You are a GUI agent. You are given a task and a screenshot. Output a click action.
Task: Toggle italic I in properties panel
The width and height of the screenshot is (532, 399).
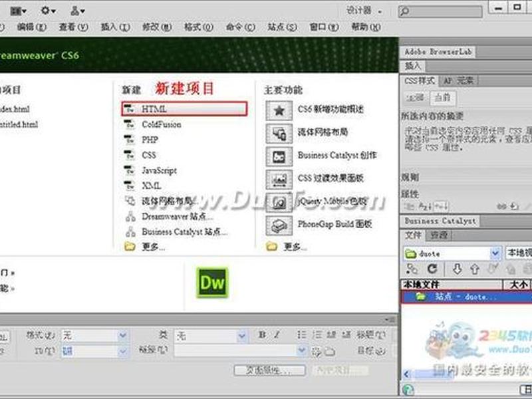pyautogui.click(x=277, y=334)
